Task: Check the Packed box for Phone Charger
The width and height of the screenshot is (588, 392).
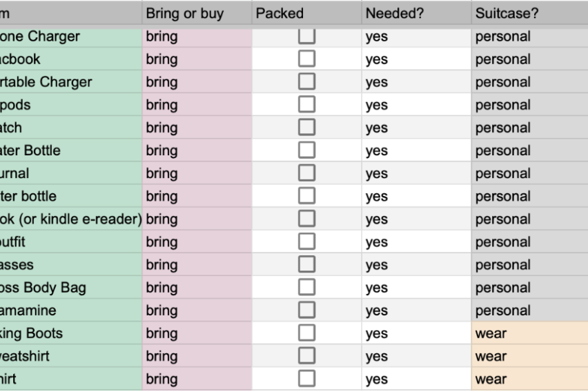Action: click(306, 37)
